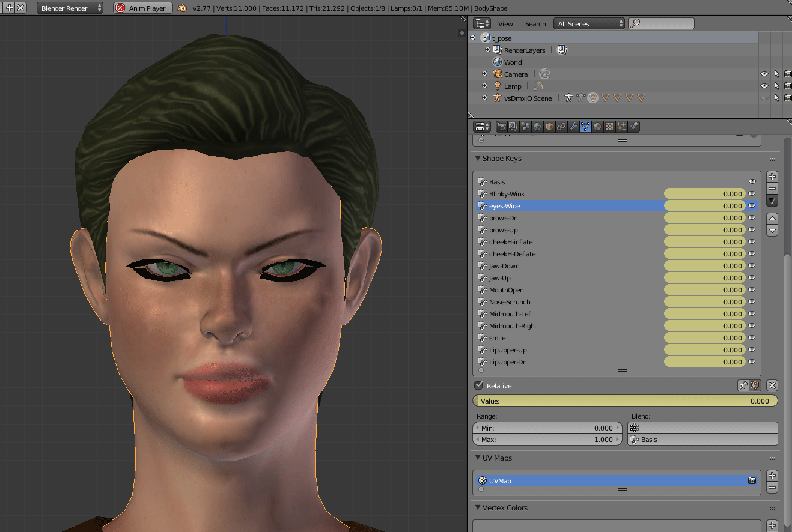The width and height of the screenshot is (792, 532).
Task: Open the Texture properties tab (checker icon)
Action: tap(609, 127)
